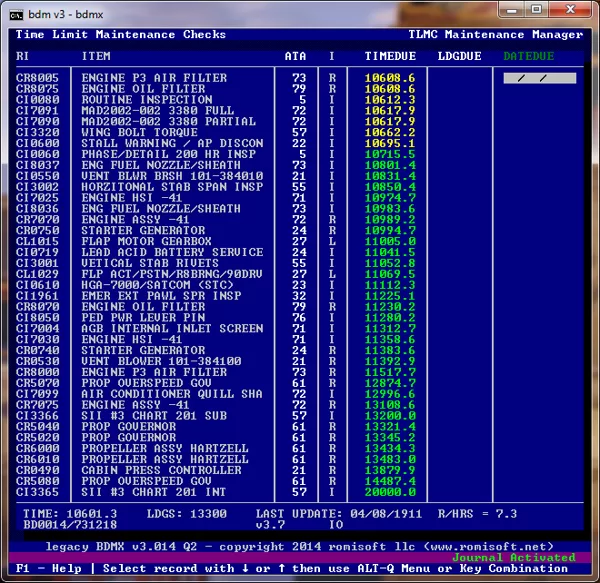Click the TIMEDUE column header

click(390, 56)
